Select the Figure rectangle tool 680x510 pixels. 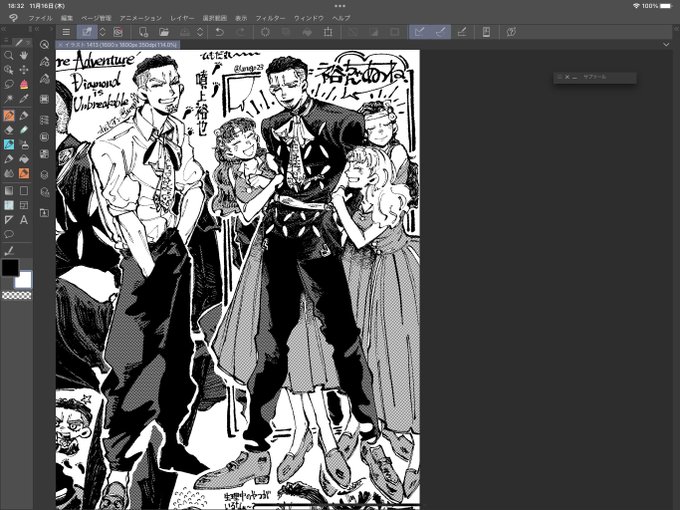[x=24, y=190]
